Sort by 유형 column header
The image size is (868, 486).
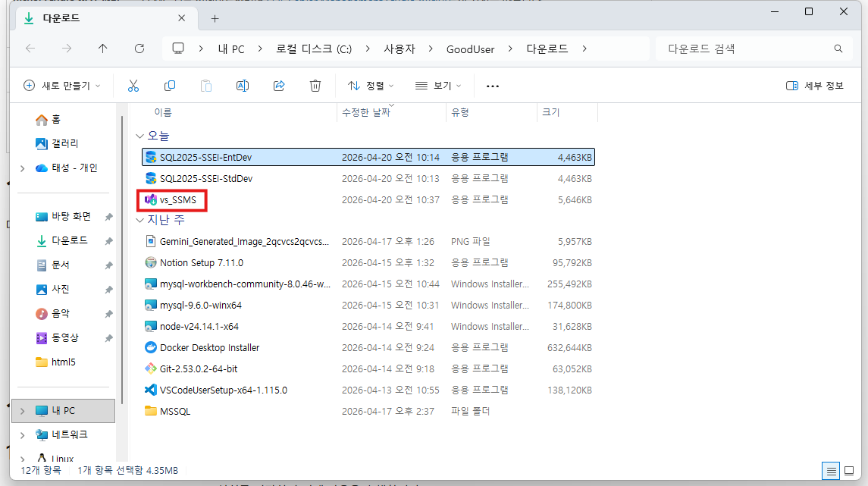pos(460,112)
